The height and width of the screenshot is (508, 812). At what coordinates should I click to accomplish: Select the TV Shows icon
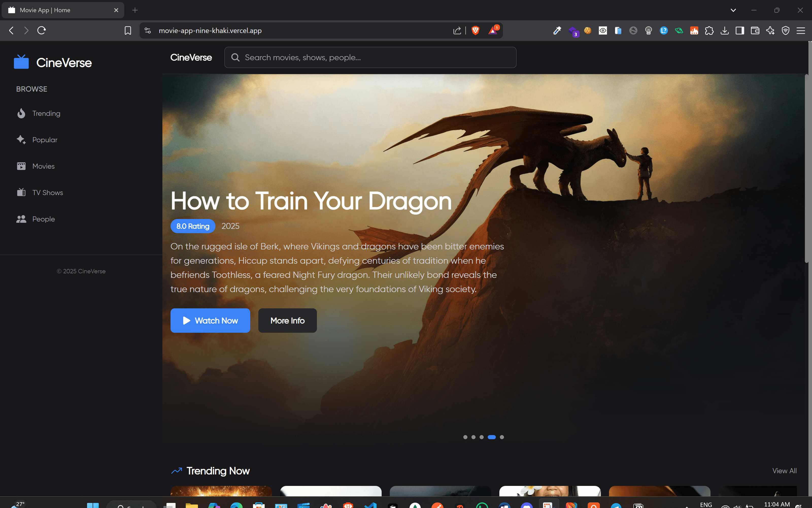pos(21,193)
